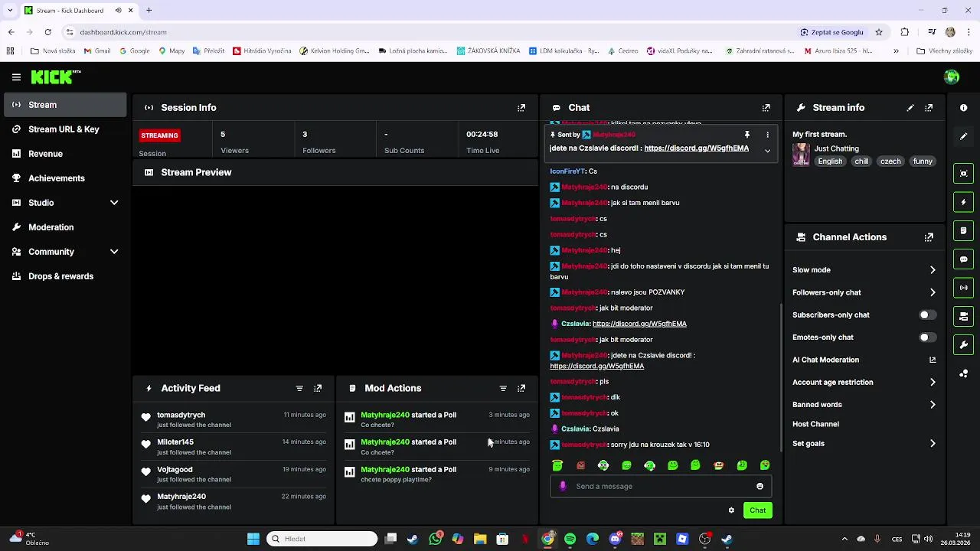Click the green Chat send button
The width and height of the screenshot is (980, 551).
pyautogui.click(x=757, y=510)
